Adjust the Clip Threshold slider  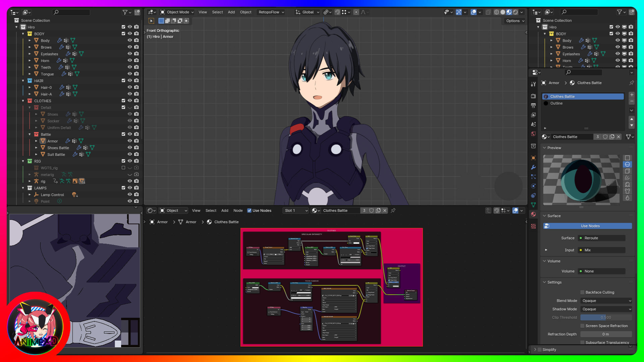(x=606, y=317)
